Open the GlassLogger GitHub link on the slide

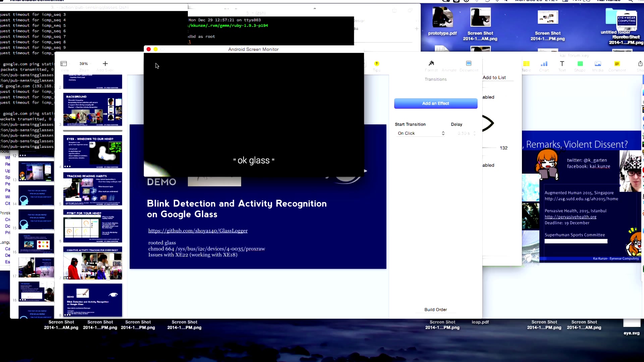(198, 231)
